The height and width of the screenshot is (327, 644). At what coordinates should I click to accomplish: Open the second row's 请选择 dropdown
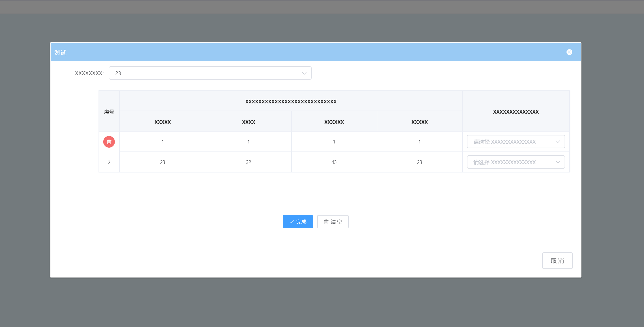516,162
